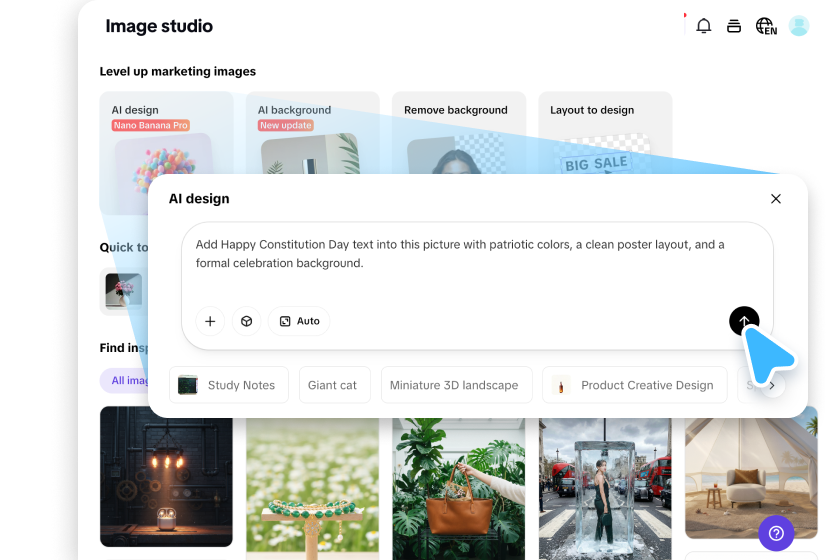
Task: Click the Nano Banana Pro badge
Action: click(151, 125)
